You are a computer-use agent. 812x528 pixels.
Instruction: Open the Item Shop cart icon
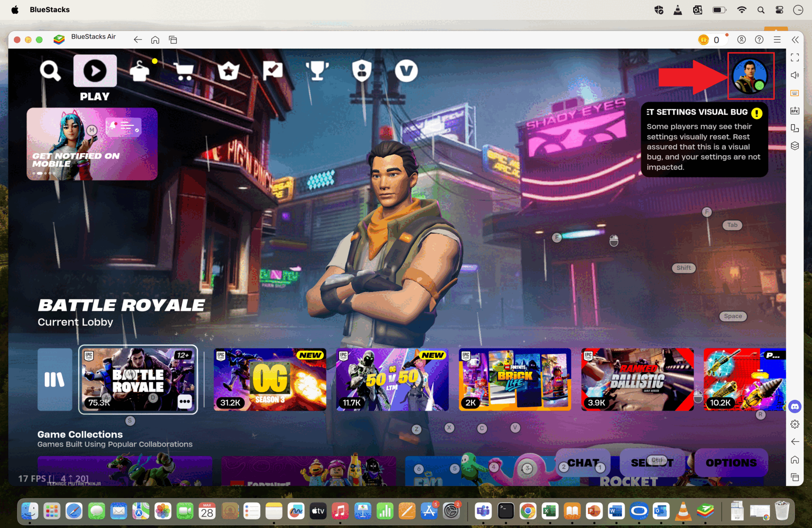[184, 71]
